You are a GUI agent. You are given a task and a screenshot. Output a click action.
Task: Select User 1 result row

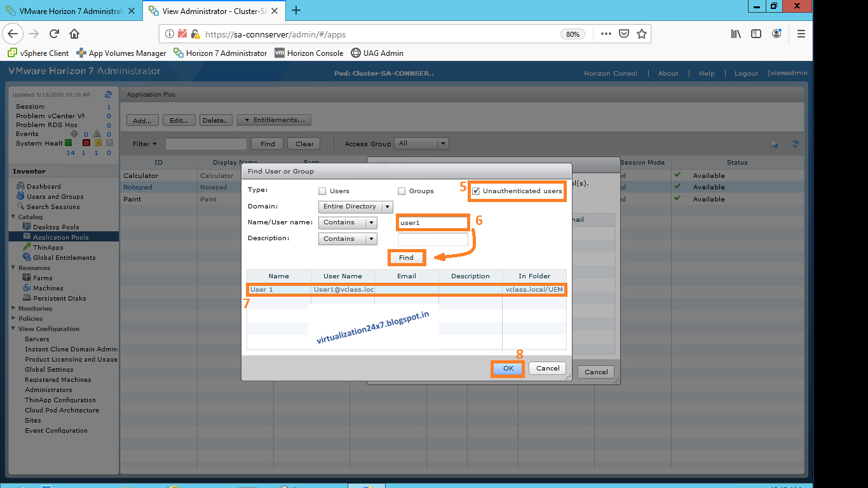tap(407, 290)
